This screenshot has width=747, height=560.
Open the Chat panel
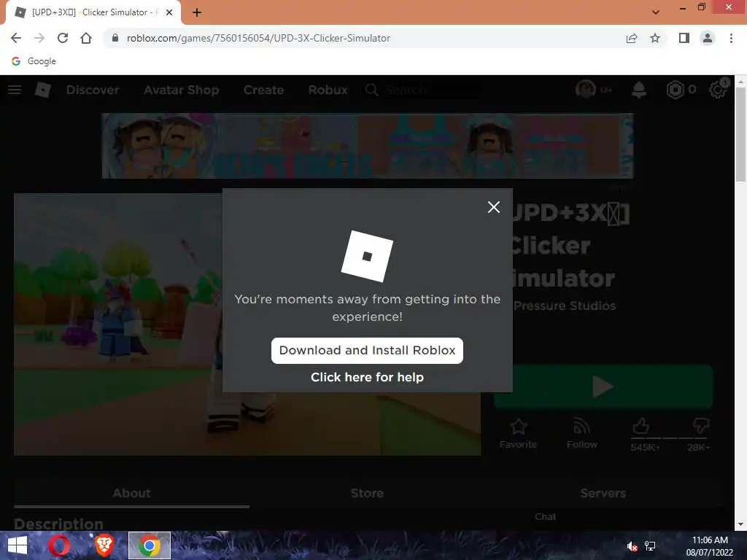(545, 517)
